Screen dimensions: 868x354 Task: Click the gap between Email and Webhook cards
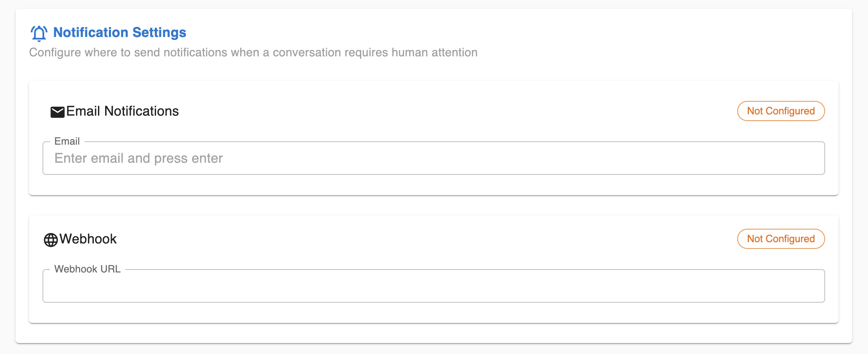click(x=434, y=206)
